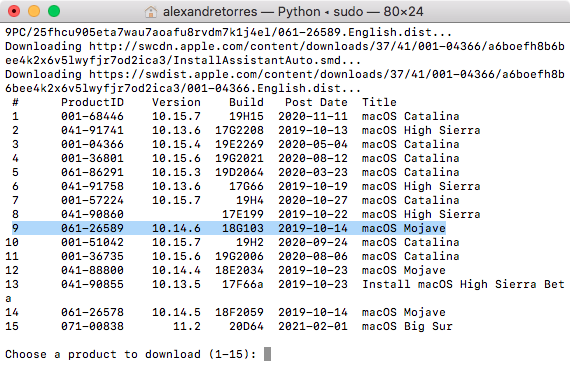Click the highlighted 'macOS Mojave' title

404,228
